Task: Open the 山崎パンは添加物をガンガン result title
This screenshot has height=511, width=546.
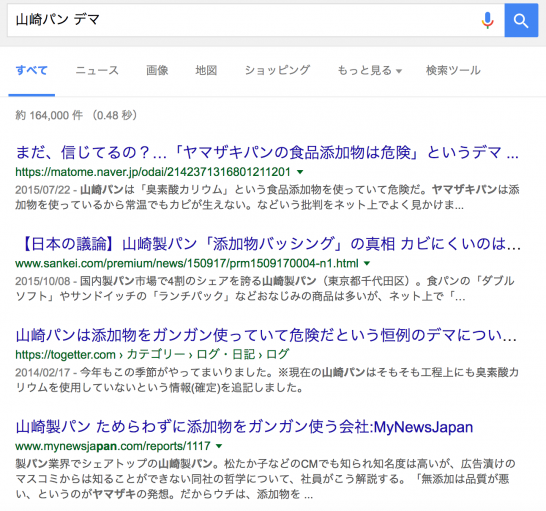Action: 266,335
